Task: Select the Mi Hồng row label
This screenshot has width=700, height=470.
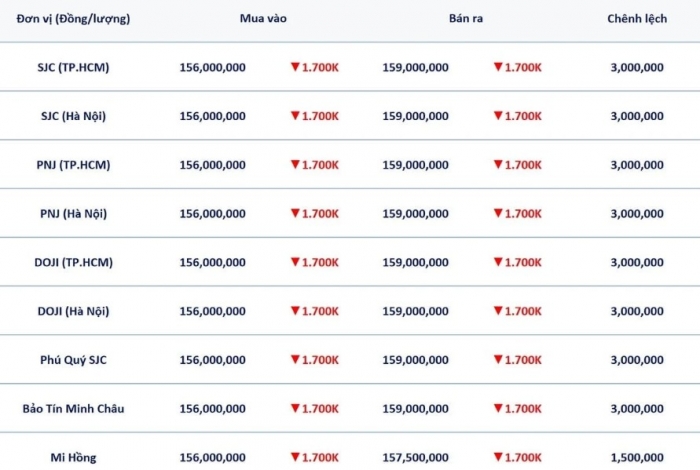Action: click(x=73, y=457)
